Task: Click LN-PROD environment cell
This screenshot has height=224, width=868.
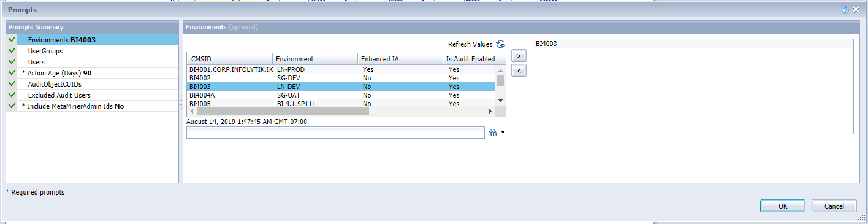Action: tap(291, 69)
